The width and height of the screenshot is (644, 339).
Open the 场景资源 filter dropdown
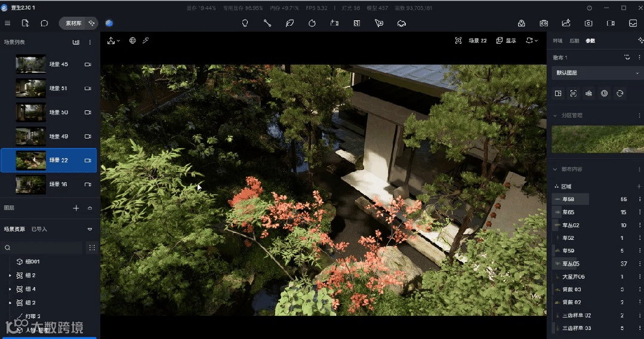coord(90,229)
